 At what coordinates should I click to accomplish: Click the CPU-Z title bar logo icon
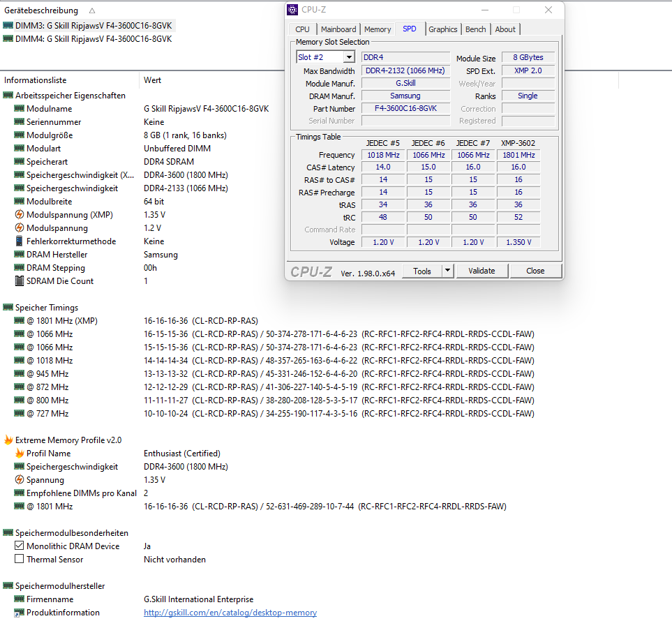tap(292, 10)
